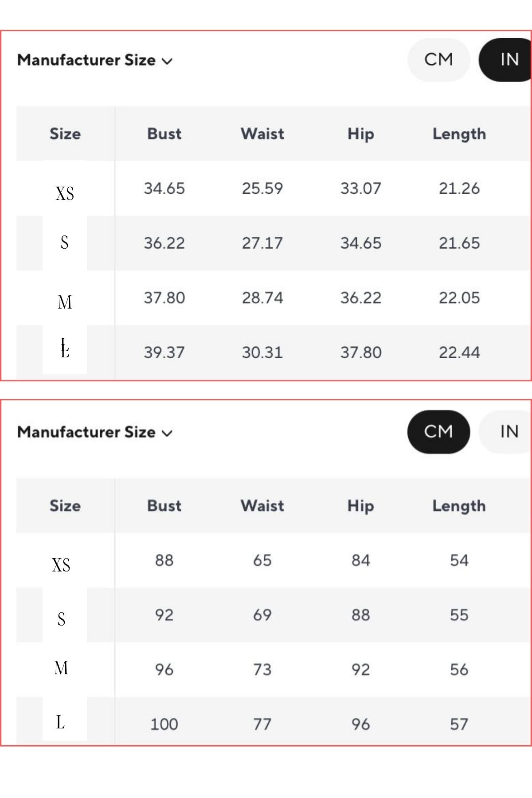
Task: Select the active IN pill in upper chart
Action: point(508,60)
